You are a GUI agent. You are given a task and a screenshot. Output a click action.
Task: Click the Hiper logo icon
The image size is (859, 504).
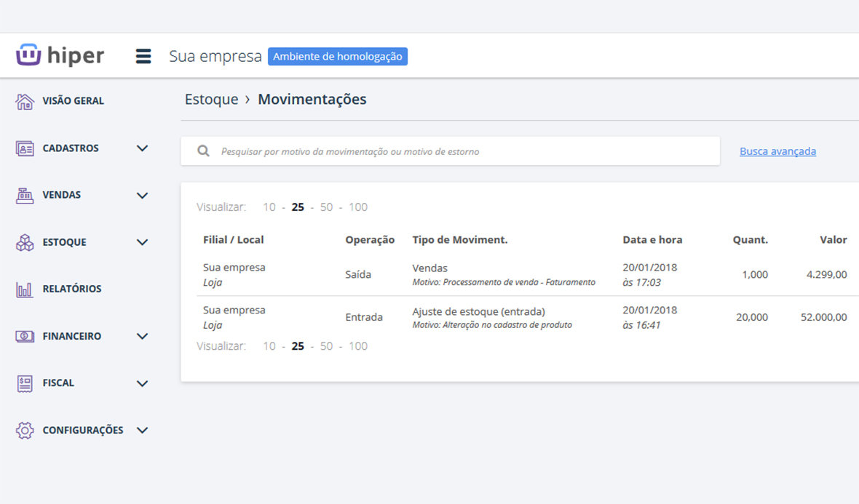click(x=28, y=55)
